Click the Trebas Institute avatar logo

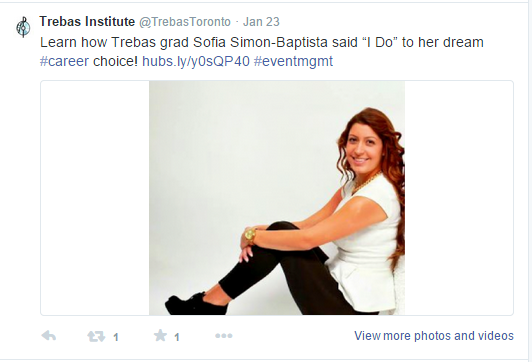pos(23,26)
